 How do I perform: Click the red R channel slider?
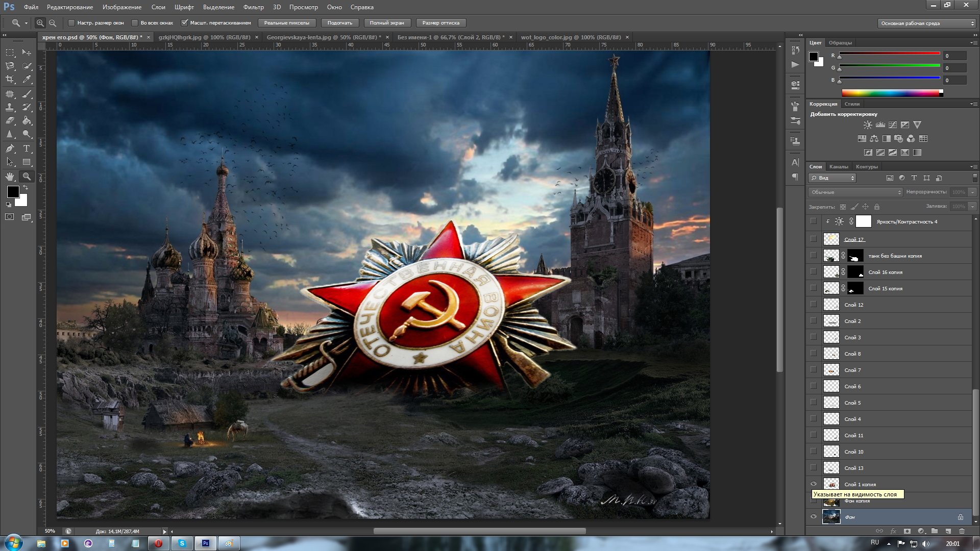[x=890, y=54]
